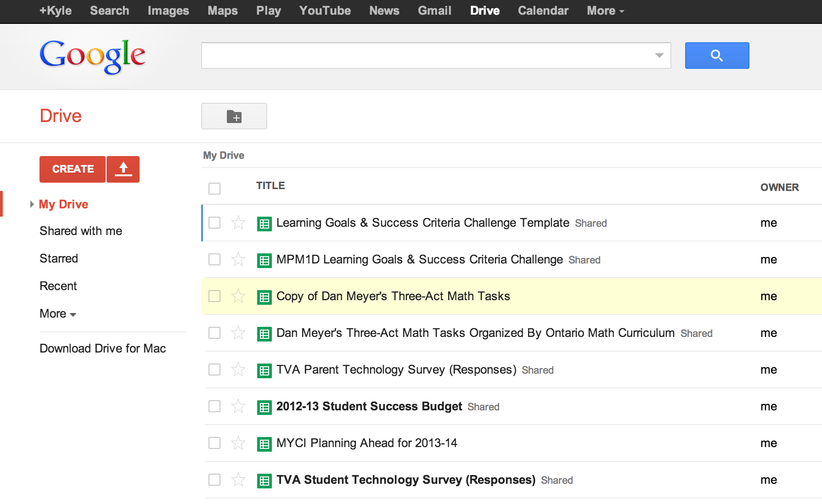The image size is (822, 504).
Task: Open the Starred view
Action: pos(59,258)
